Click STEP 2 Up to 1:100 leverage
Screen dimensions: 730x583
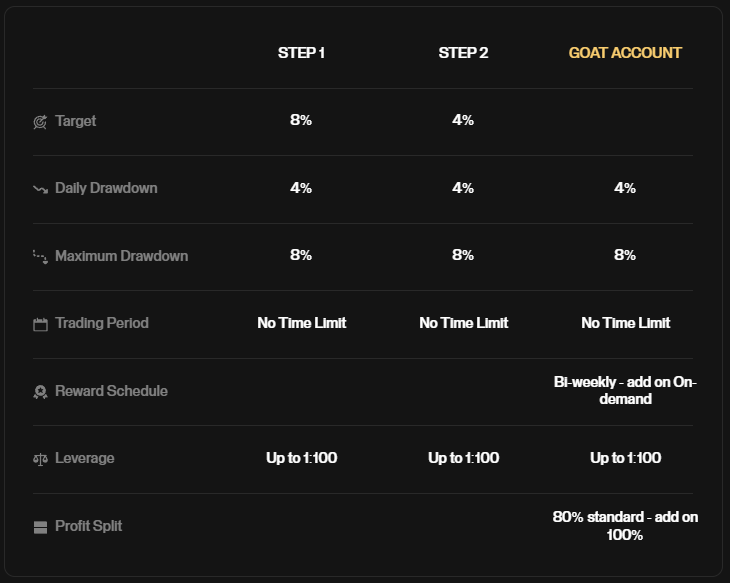click(464, 458)
